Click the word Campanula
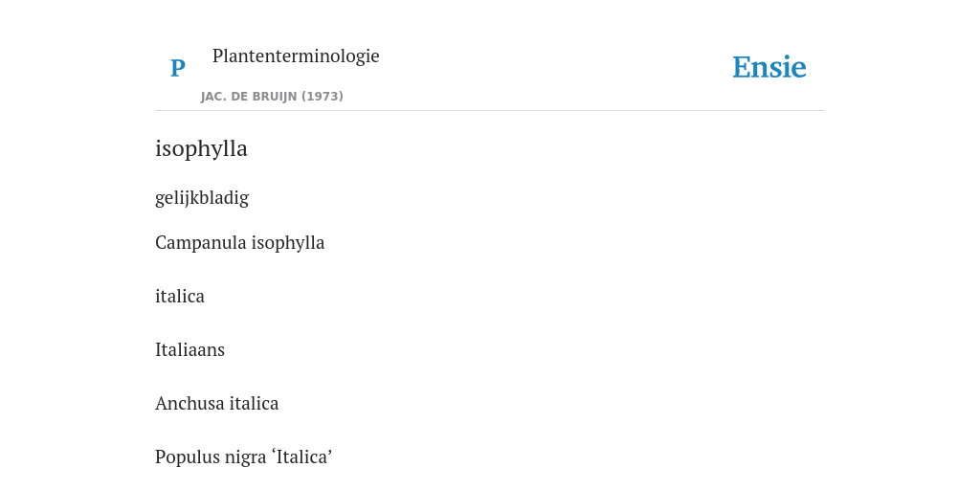980x490 pixels. coord(201,242)
